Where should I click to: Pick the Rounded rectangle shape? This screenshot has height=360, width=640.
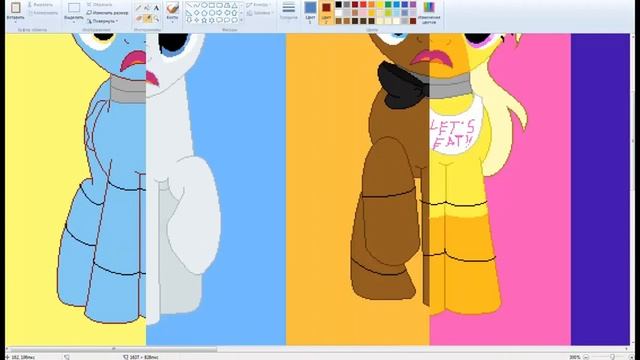click(x=219, y=5)
